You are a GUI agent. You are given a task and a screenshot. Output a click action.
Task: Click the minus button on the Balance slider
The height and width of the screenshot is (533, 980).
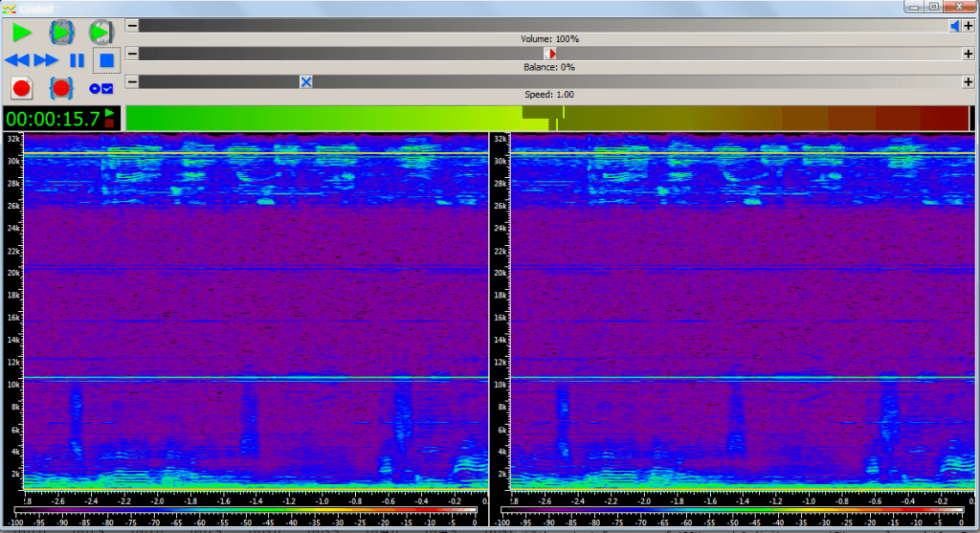pyautogui.click(x=132, y=54)
